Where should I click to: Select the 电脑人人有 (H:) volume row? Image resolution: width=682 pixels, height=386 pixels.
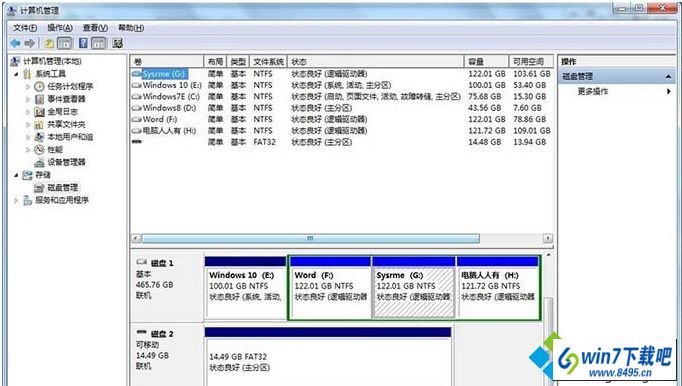342,131
